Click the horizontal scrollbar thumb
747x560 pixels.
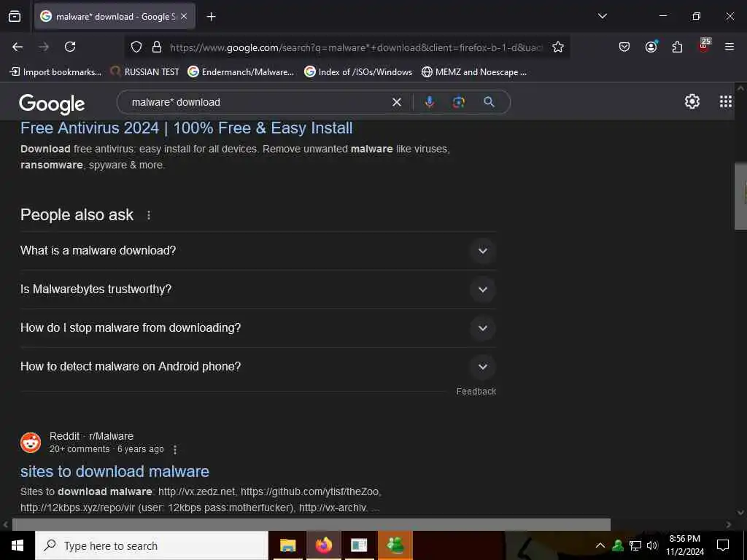point(311,525)
